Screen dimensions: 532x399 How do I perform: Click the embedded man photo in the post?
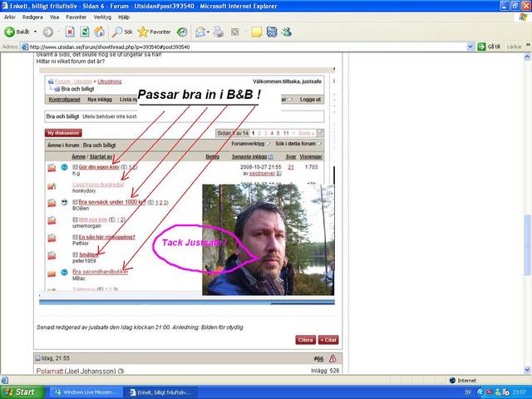tap(268, 239)
